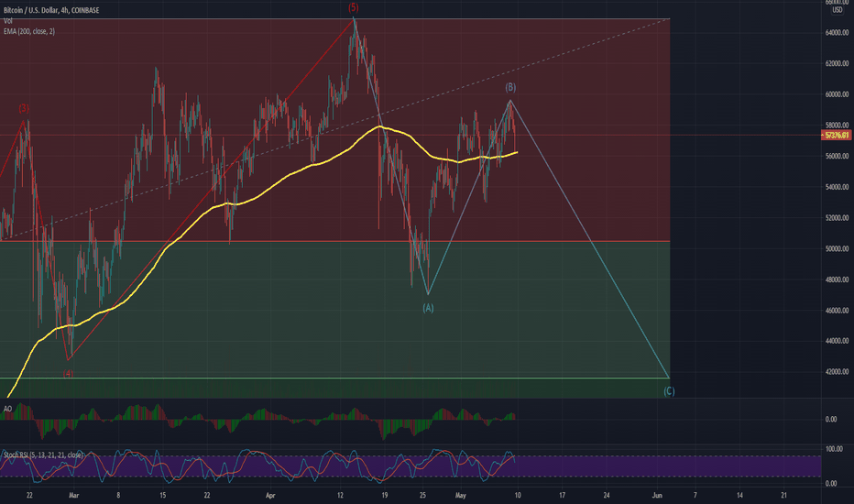Viewport: 854px width, 504px height.
Task: Click the Apr label on time axis
Action: [270, 495]
